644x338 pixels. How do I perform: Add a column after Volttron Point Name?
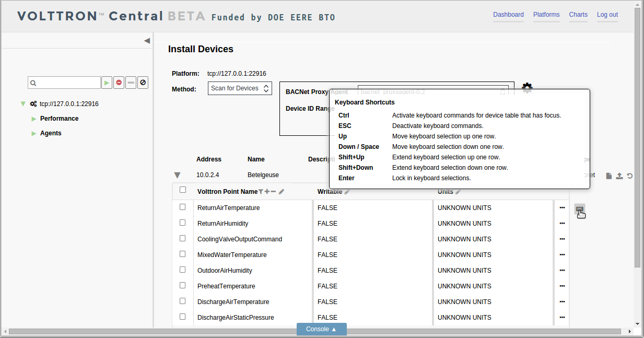click(x=267, y=192)
